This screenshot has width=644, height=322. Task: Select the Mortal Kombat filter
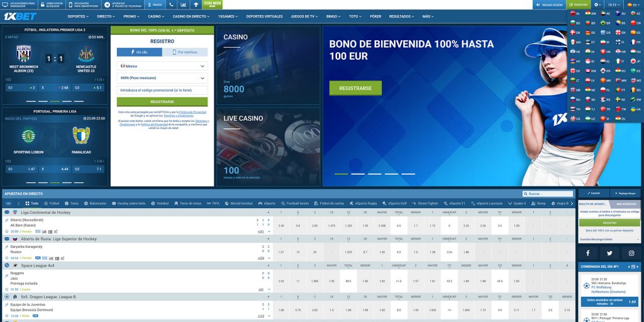(x=238, y=203)
